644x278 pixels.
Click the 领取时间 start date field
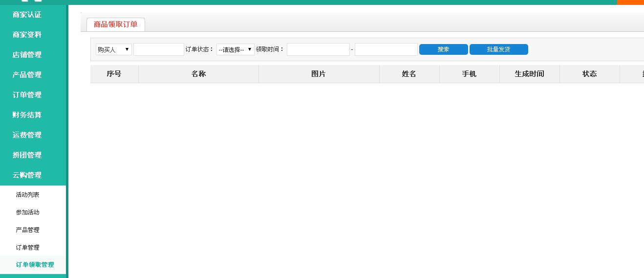tap(318, 49)
